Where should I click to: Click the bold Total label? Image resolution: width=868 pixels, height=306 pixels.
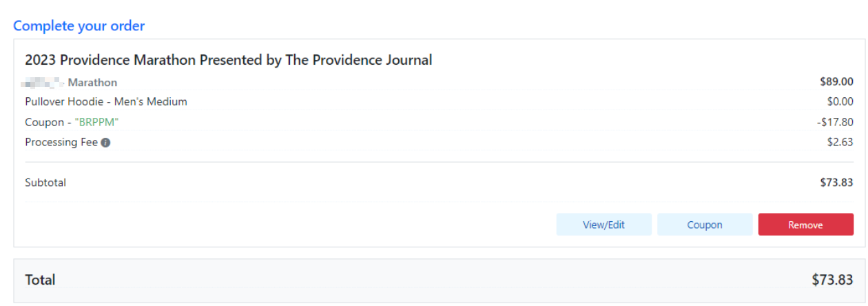40,280
